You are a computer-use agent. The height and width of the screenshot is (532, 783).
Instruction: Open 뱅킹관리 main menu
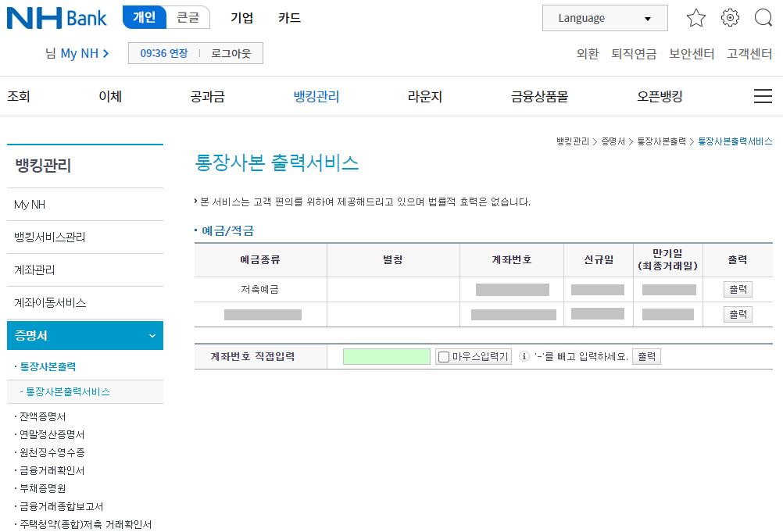316,96
